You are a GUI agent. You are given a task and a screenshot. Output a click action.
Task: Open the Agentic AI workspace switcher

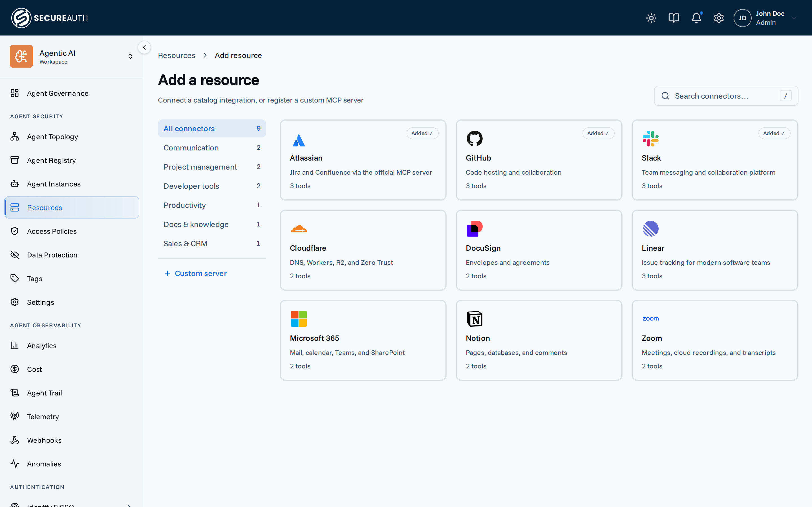coord(72,56)
